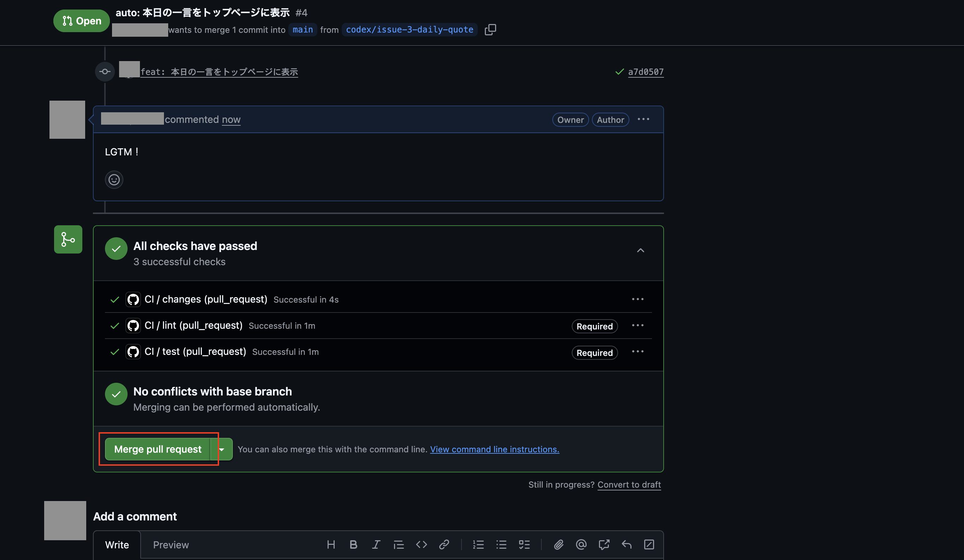Apply italic formatting in comment editor
Viewport: 964px width, 560px height.
[376, 544]
